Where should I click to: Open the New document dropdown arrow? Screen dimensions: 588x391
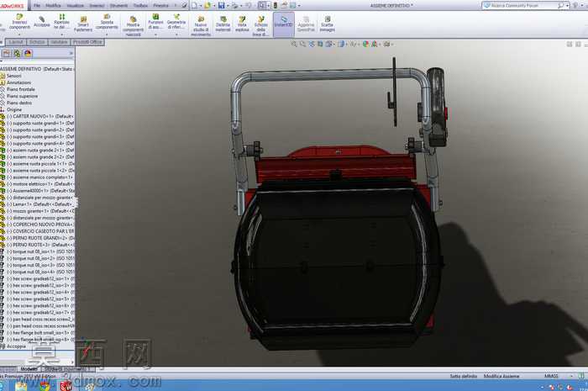click(x=200, y=6)
